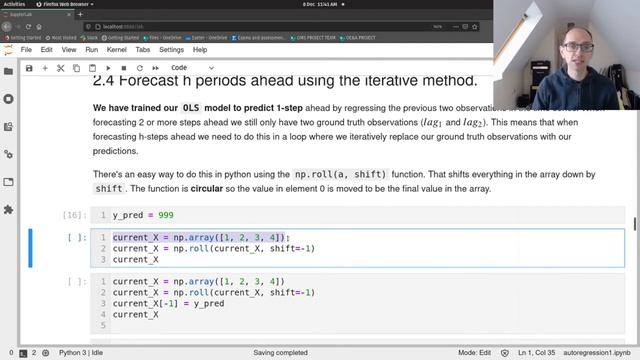Click the np.roll(a, shift) inline code text

[340, 174]
